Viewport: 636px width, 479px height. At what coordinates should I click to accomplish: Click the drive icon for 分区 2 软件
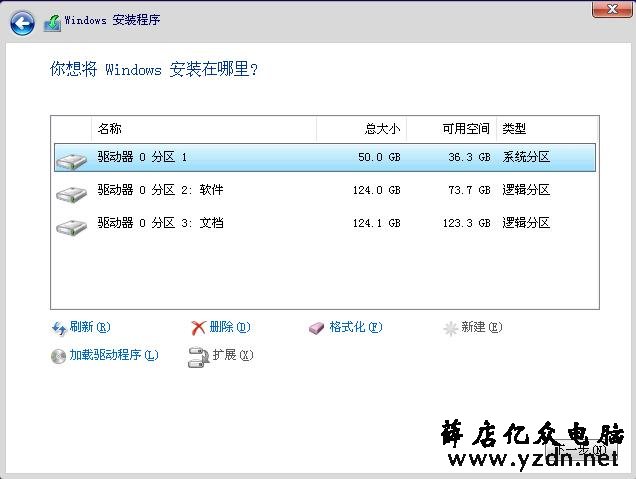[71, 194]
